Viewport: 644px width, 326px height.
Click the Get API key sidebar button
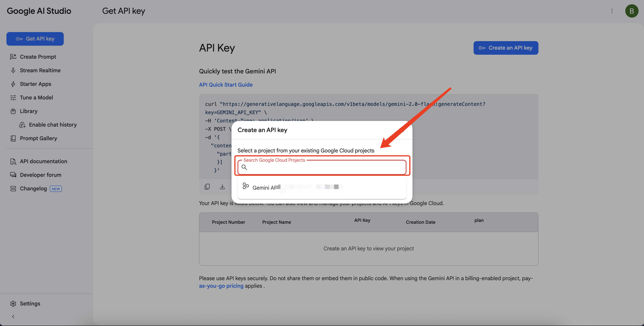(x=35, y=39)
